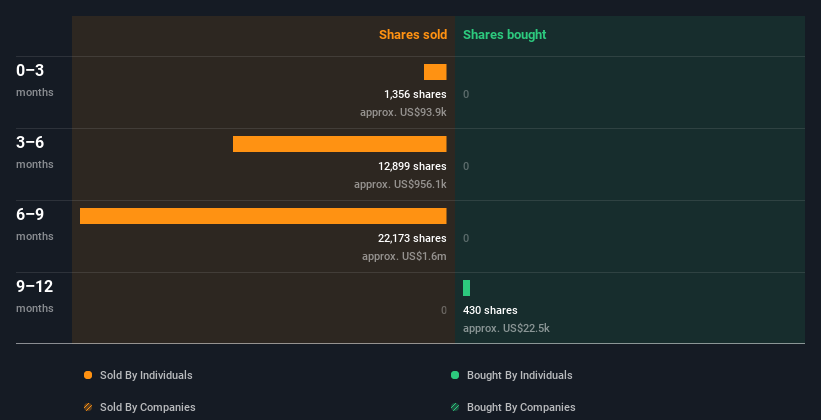821x420 pixels.
Task: Select the Sold By Individuals legend label
Action: click(x=146, y=375)
